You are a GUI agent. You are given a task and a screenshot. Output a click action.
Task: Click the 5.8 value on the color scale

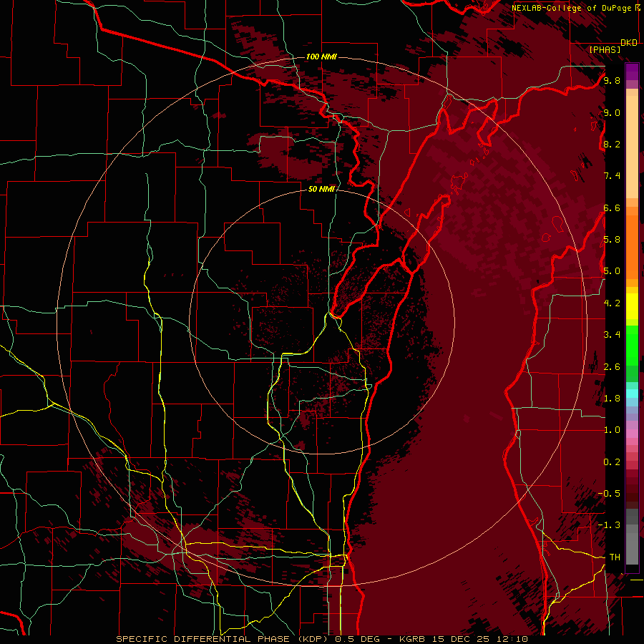click(x=612, y=240)
